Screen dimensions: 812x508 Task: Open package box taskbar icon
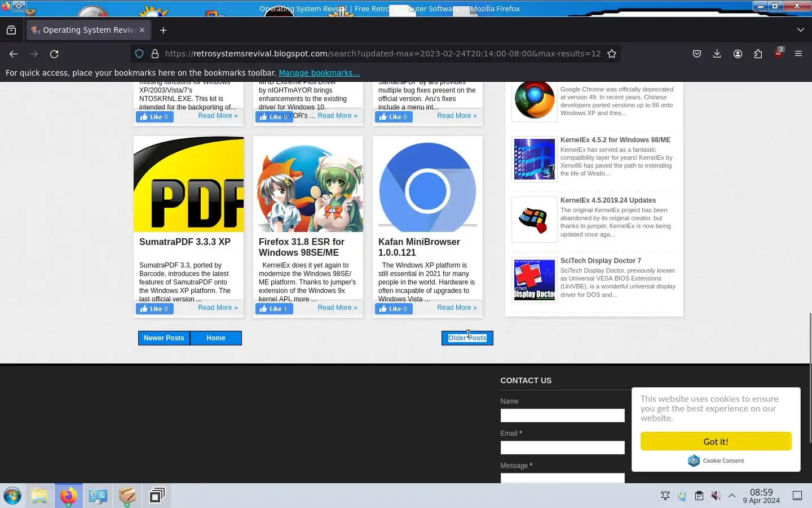[127, 496]
